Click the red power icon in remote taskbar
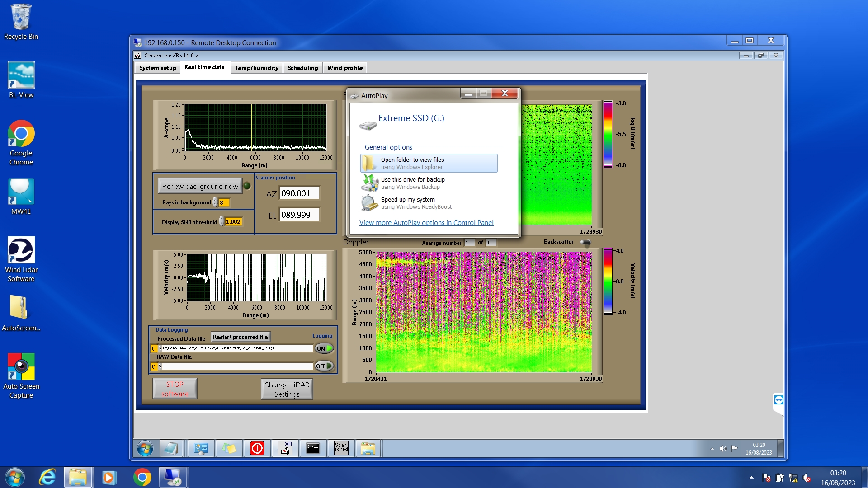This screenshot has height=488, width=868. point(257,448)
